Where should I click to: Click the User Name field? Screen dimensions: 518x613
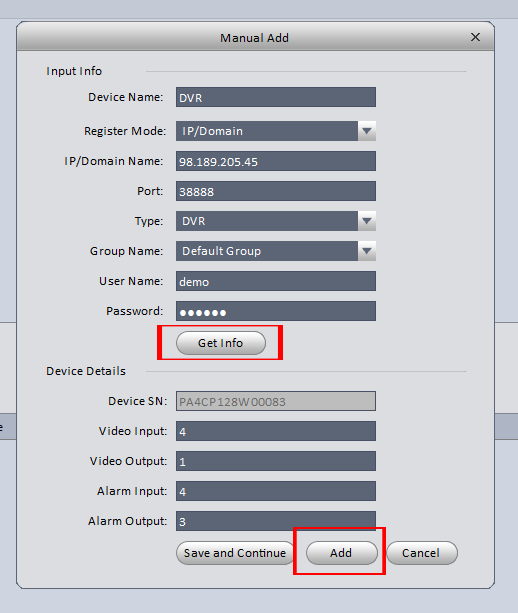(276, 281)
